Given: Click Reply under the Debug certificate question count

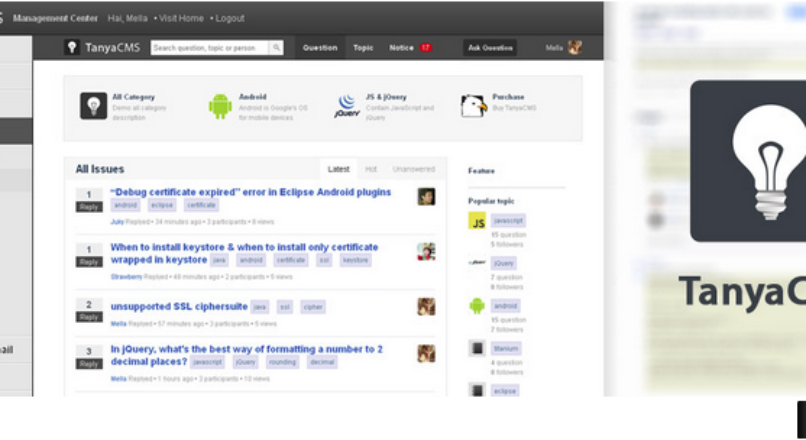Looking at the screenshot, I should pos(89,207).
